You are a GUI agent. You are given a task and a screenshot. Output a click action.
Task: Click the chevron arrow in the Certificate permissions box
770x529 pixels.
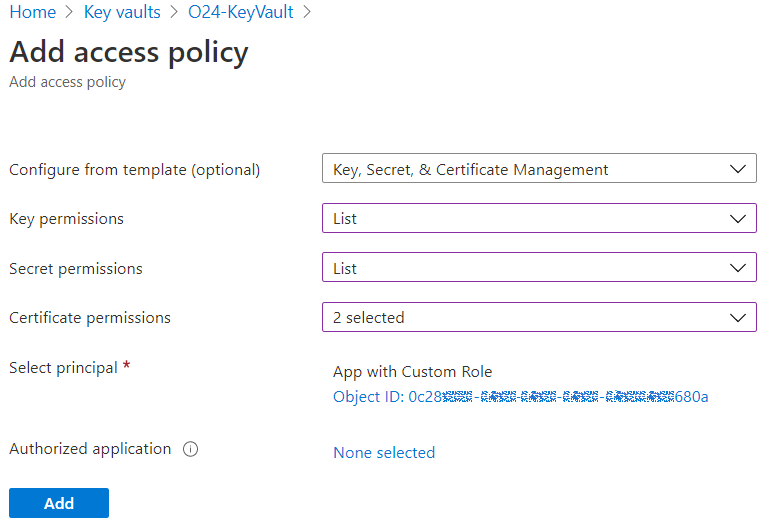738,318
